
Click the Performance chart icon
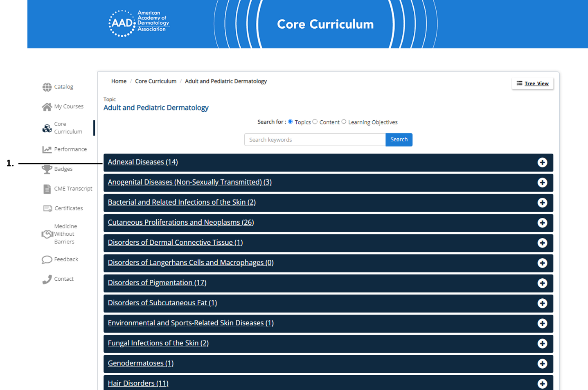(x=47, y=149)
